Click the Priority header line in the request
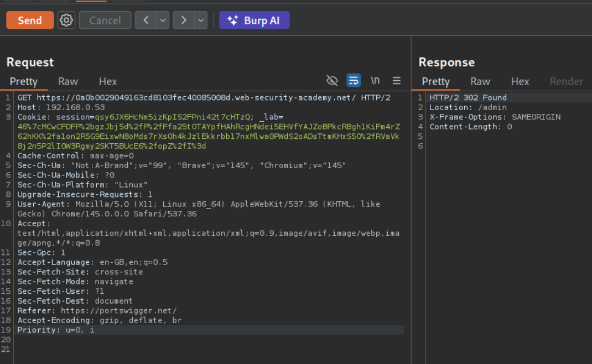The width and height of the screenshot is (592, 364). pyautogui.click(x=55, y=330)
